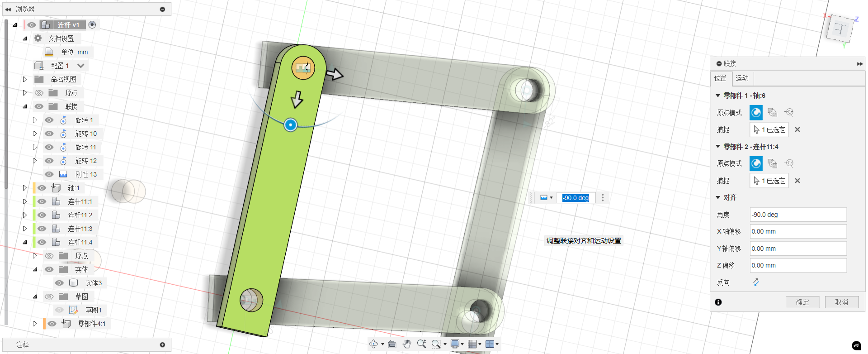Click the document settings gear icon
Viewport: 868px width, 354px height.
(x=38, y=38)
